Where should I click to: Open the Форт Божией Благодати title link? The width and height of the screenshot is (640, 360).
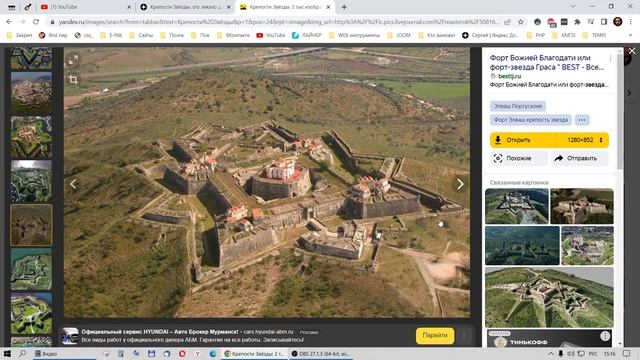[x=547, y=62]
